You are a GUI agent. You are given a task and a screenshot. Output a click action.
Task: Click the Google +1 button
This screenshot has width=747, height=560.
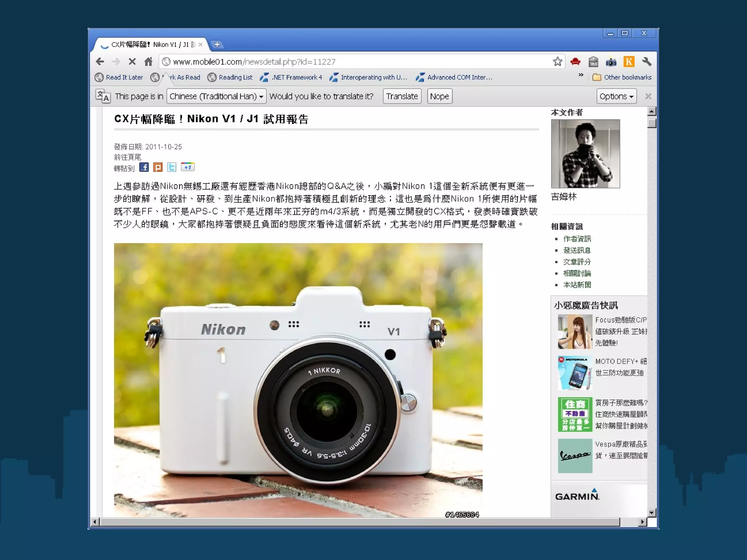187,167
